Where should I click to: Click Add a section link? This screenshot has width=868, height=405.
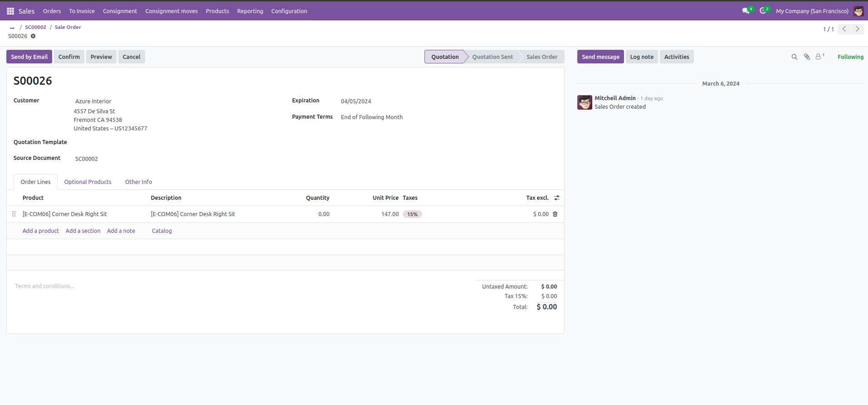pos(83,231)
